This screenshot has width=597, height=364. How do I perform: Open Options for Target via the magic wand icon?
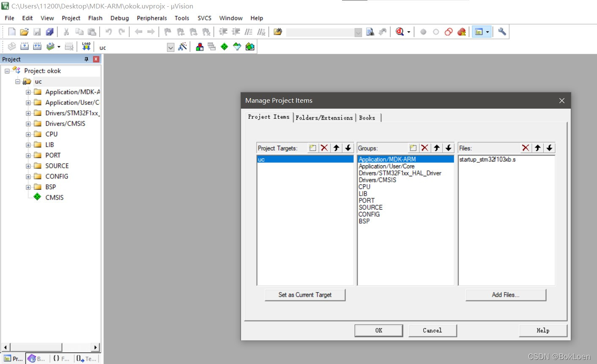pos(182,47)
